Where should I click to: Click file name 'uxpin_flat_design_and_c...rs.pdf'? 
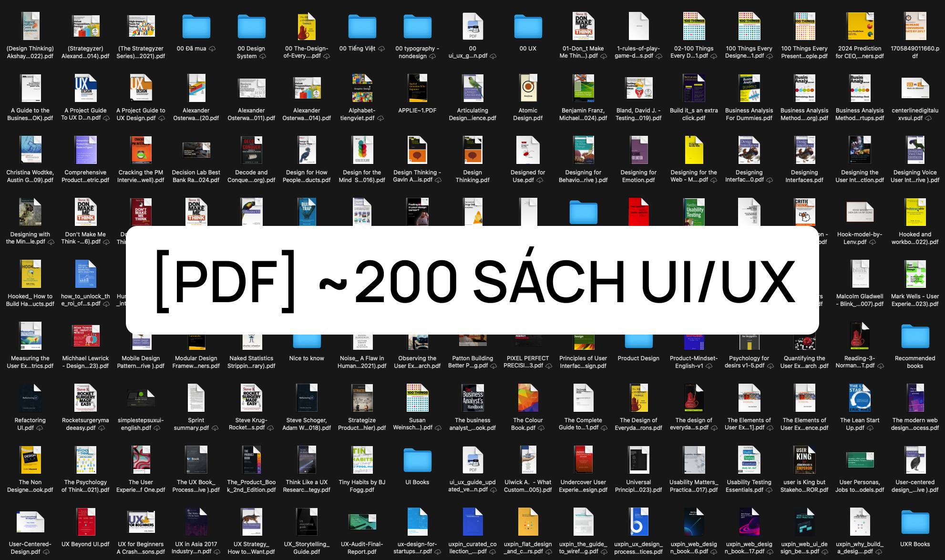[528, 548]
